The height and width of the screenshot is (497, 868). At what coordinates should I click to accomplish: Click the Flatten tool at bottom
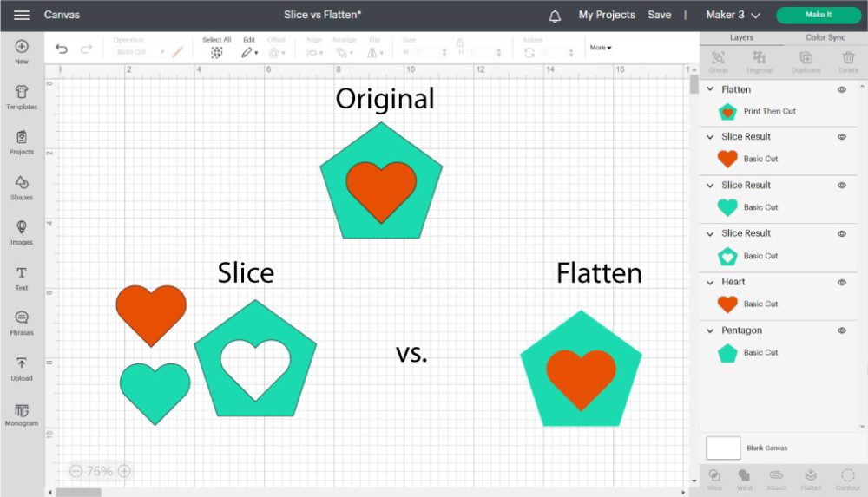click(x=811, y=480)
